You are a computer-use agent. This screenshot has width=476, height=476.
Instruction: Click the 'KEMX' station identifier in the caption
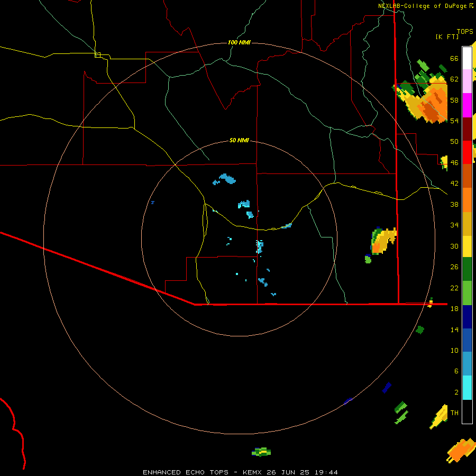click(253, 472)
